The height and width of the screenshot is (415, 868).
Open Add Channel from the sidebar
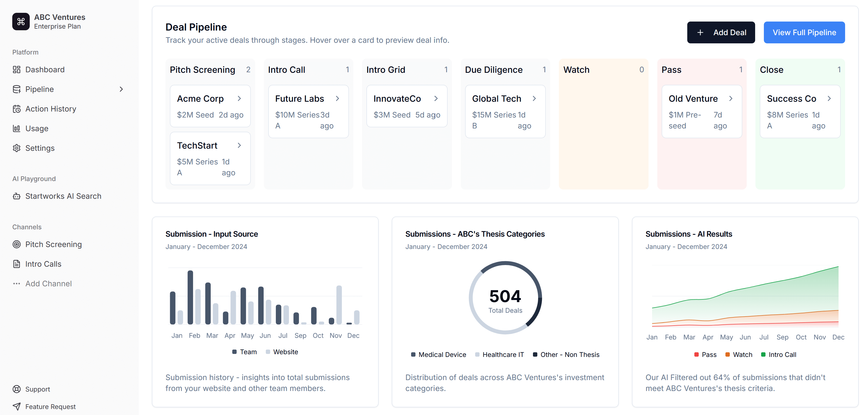[x=49, y=284]
